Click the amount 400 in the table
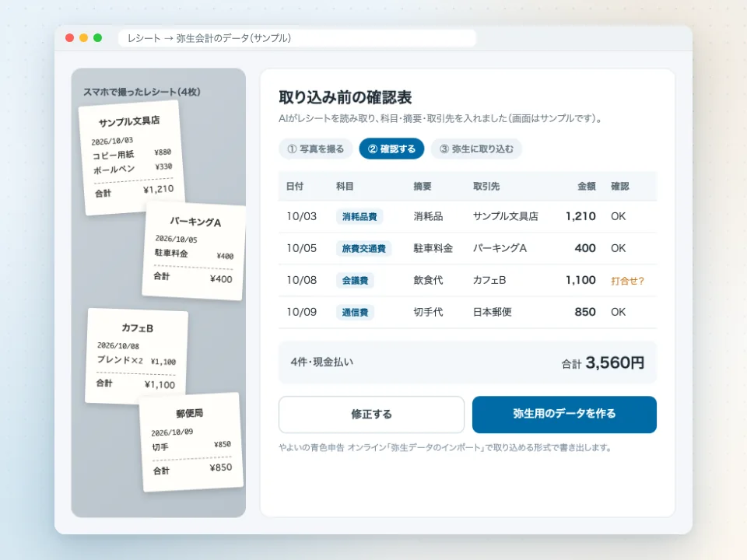The width and height of the screenshot is (747, 560). pyautogui.click(x=585, y=248)
